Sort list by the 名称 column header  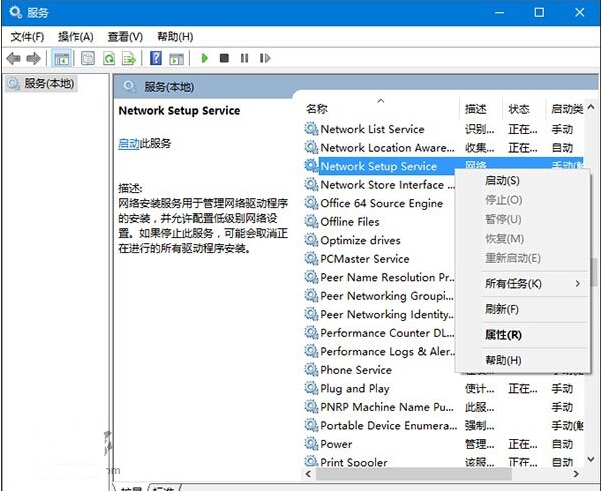[x=317, y=108]
